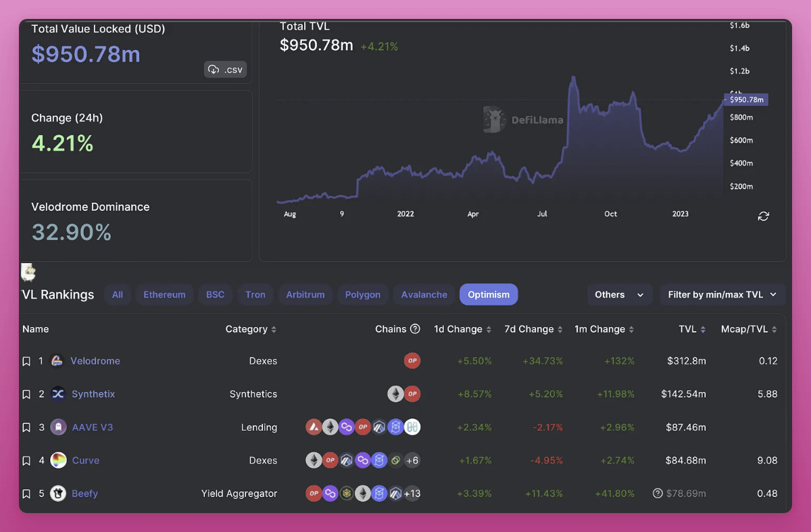This screenshot has height=532, width=811.
Task: Click the Beefy cow logo
Action: [x=58, y=493]
